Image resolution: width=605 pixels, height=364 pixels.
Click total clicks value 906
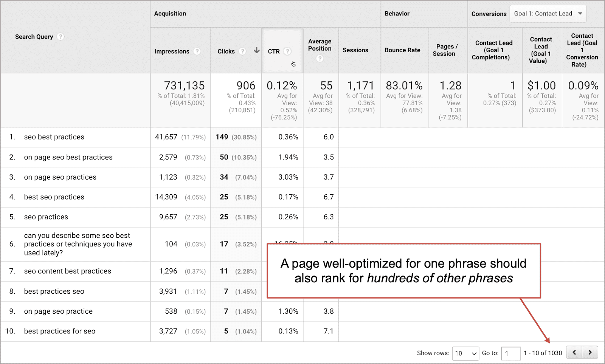click(x=246, y=85)
